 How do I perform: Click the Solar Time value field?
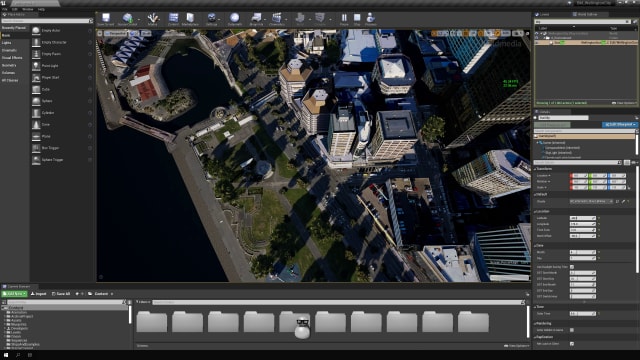(582, 313)
